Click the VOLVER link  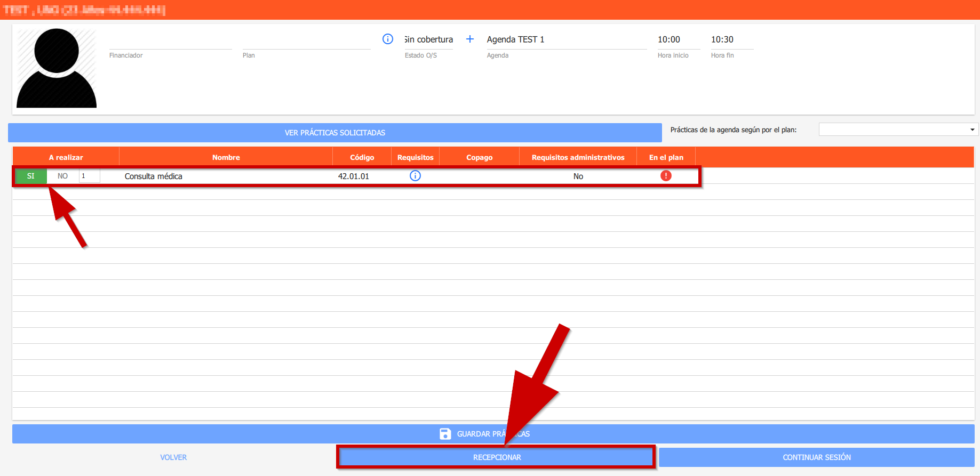(173, 457)
